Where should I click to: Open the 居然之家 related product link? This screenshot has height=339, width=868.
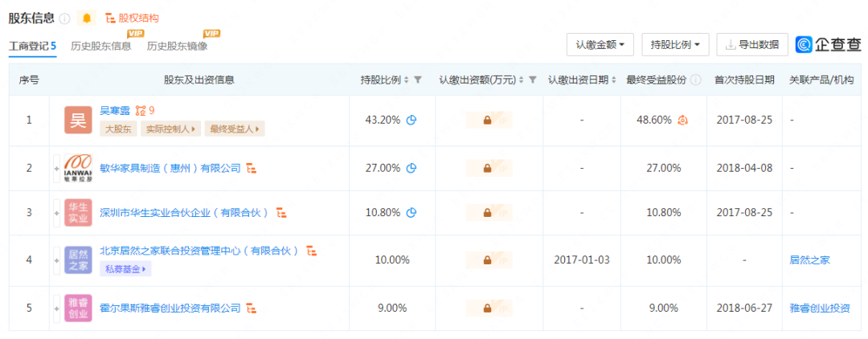[809, 260]
